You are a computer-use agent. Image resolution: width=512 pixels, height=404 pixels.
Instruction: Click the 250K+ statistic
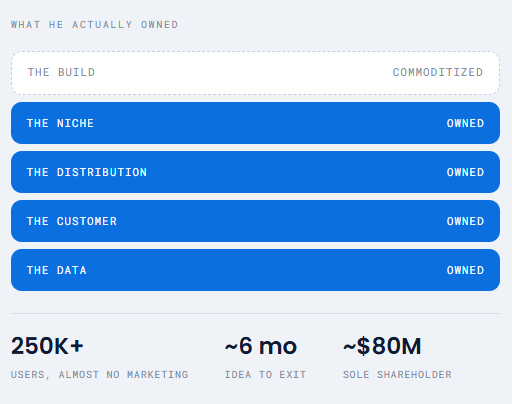click(x=47, y=346)
